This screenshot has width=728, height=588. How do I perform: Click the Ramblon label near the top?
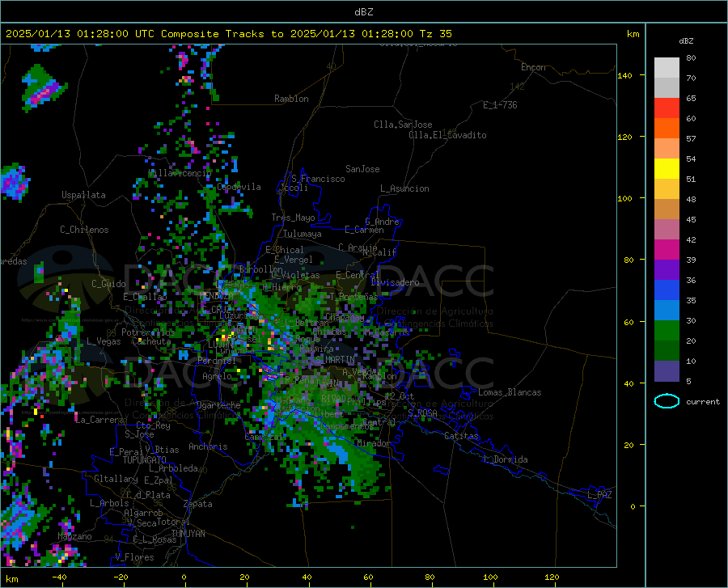click(x=291, y=99)
